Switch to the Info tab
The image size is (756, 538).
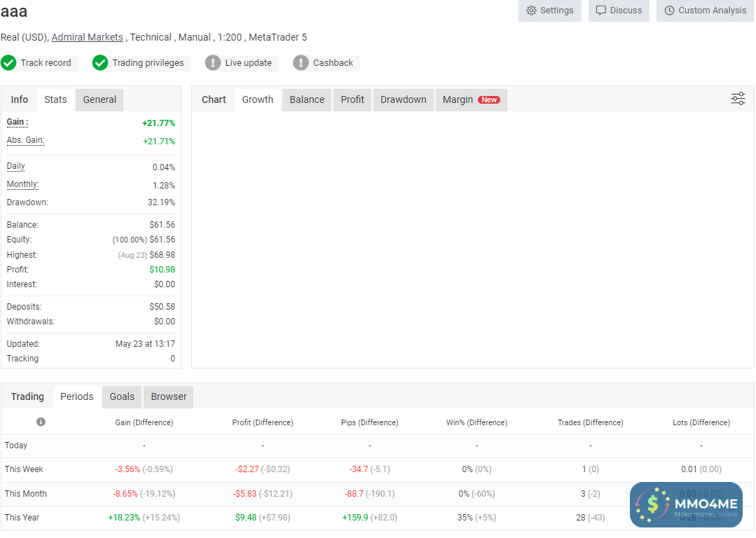[x=20, y=99]
